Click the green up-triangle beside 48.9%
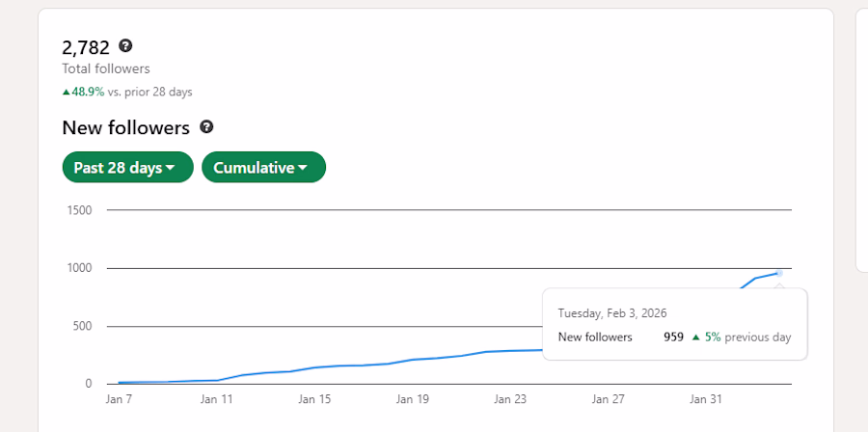This screenshot has width=868, height=432. [67, 93]
